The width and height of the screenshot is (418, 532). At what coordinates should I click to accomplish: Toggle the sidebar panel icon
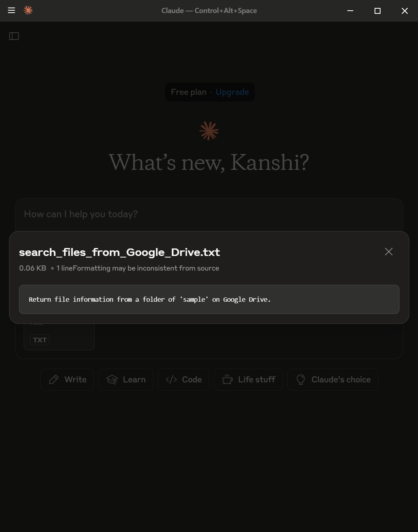(x=14, y=36)
